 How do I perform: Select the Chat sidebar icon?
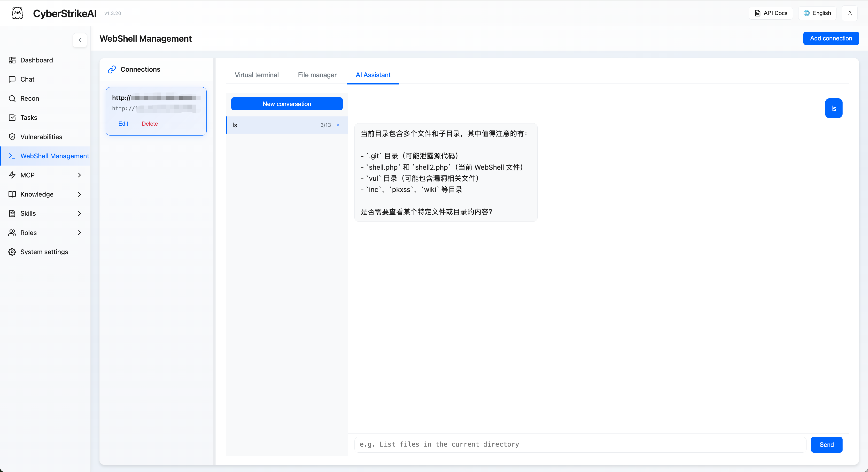pos(12,79)
